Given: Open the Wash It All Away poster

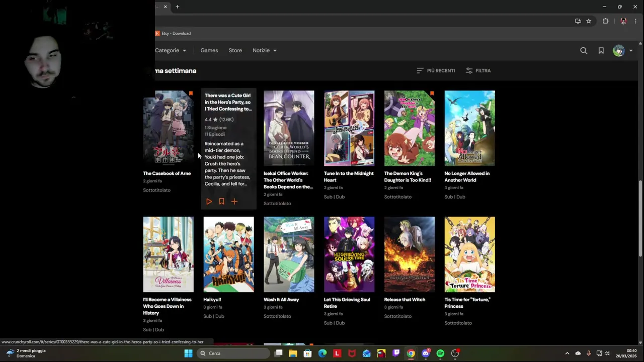Looking at the screenshot, I should tap(289, 254).
